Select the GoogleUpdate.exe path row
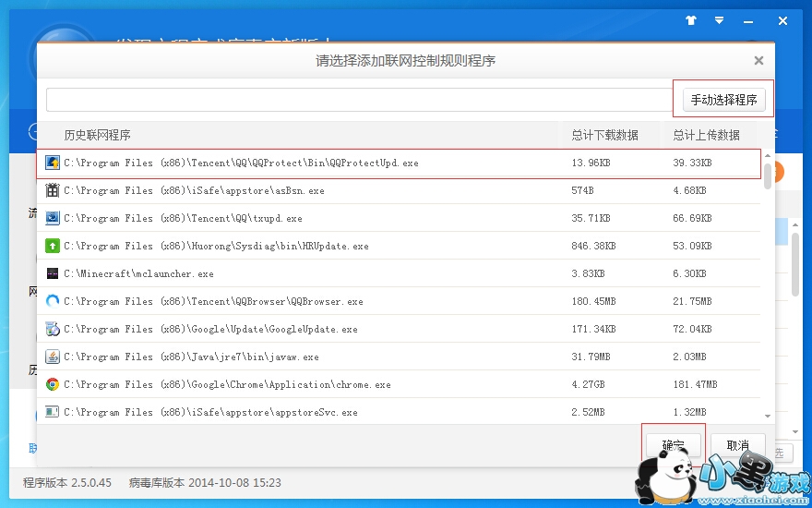812x508 pixels. coord(399,329)
